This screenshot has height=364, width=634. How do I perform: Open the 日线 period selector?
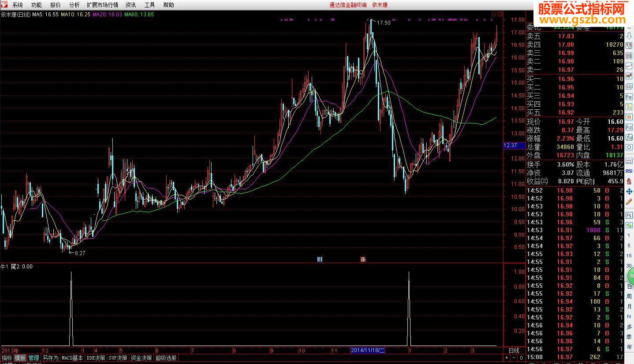[514, 351]
